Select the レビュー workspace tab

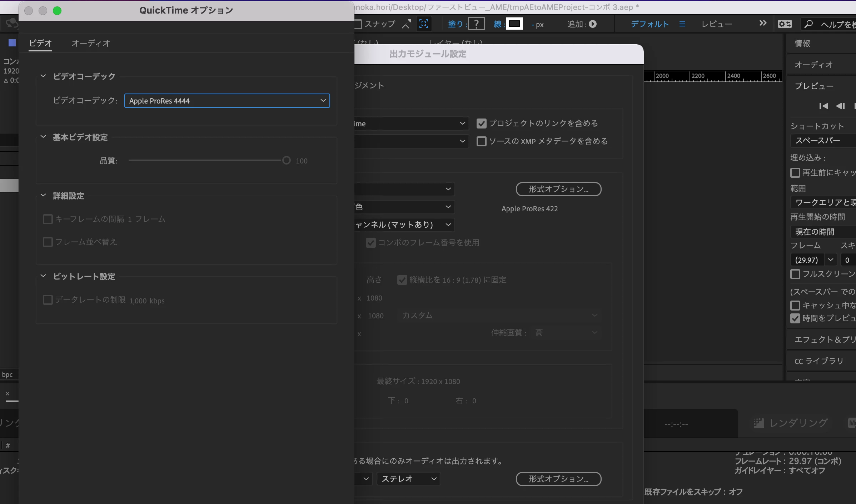(x=717, y=24)
